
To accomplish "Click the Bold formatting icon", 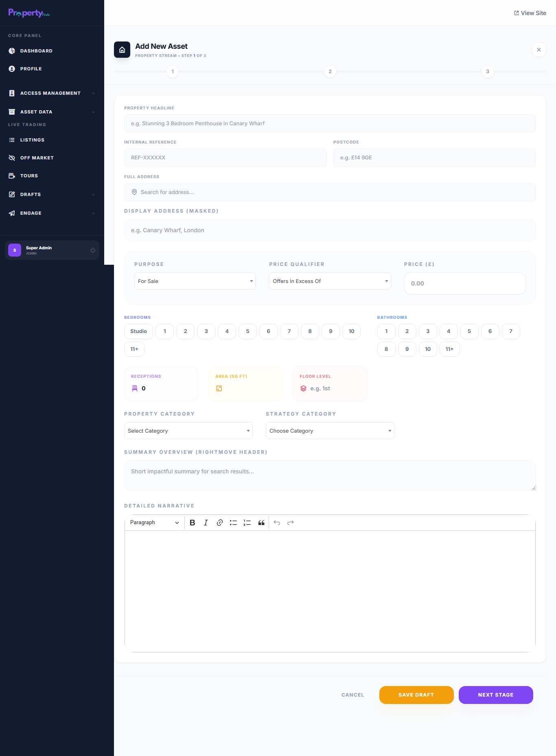I will pos(193,523).
